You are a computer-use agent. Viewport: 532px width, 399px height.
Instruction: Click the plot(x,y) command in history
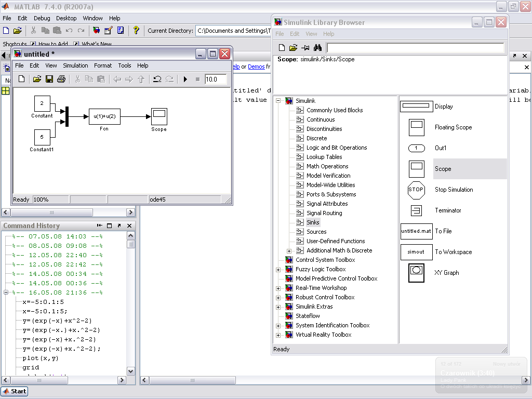coord(41,358)
